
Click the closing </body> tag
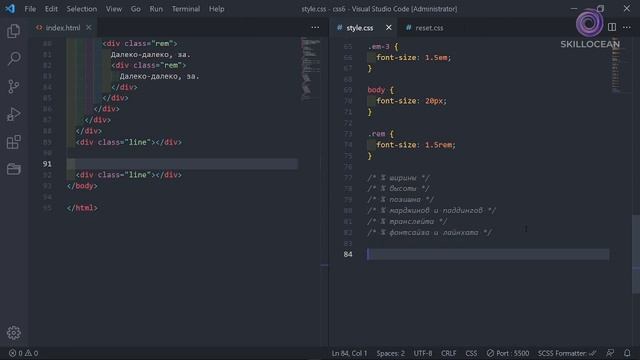82,186
